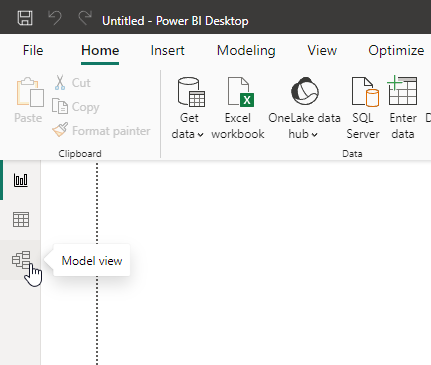Open the File menu
Viewport: 431px width, 365px height.
click(33, 51)
